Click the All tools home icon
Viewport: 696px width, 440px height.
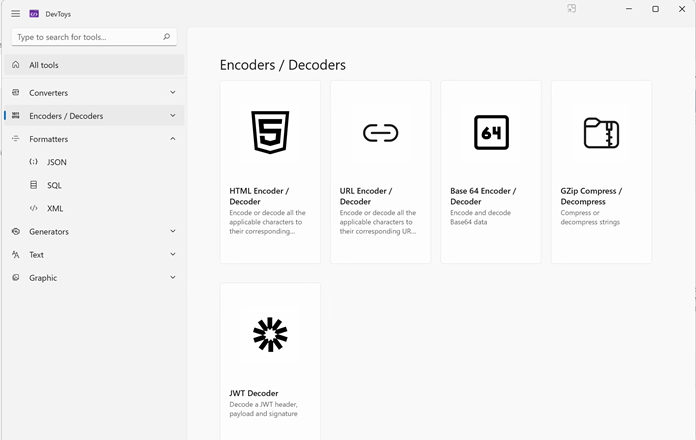(x=16, y=65)
